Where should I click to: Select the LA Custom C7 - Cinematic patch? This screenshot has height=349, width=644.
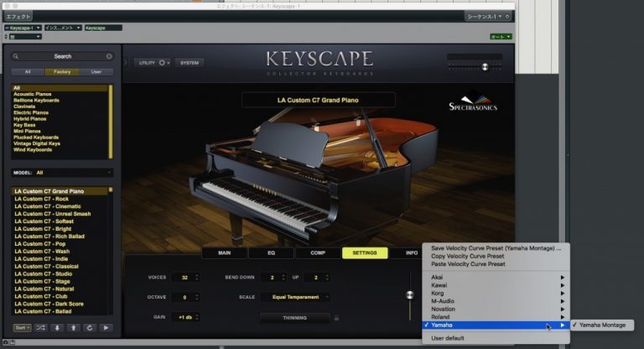(x=48, y=206)
